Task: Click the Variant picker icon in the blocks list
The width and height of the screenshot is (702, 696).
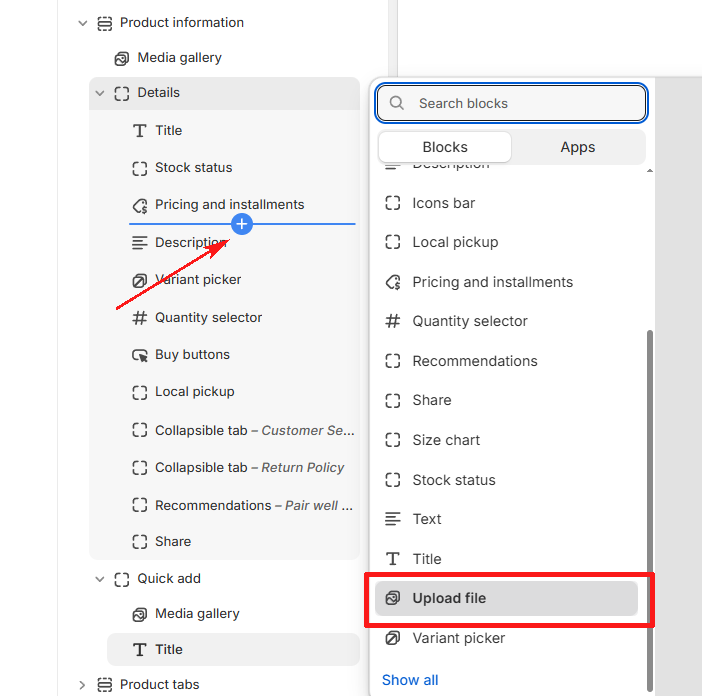Action: pos(393,638)
